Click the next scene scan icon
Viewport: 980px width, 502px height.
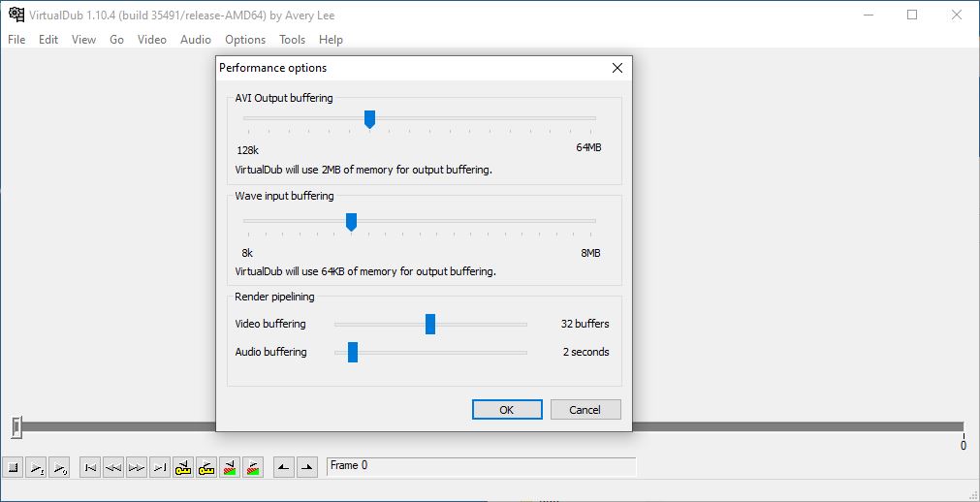(x=253, y=467)
